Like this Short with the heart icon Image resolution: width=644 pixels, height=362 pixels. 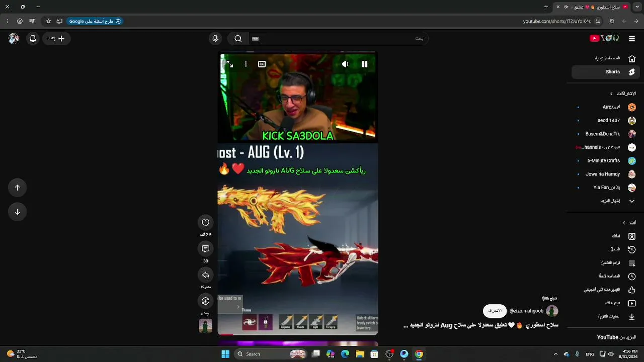(206, 223)
